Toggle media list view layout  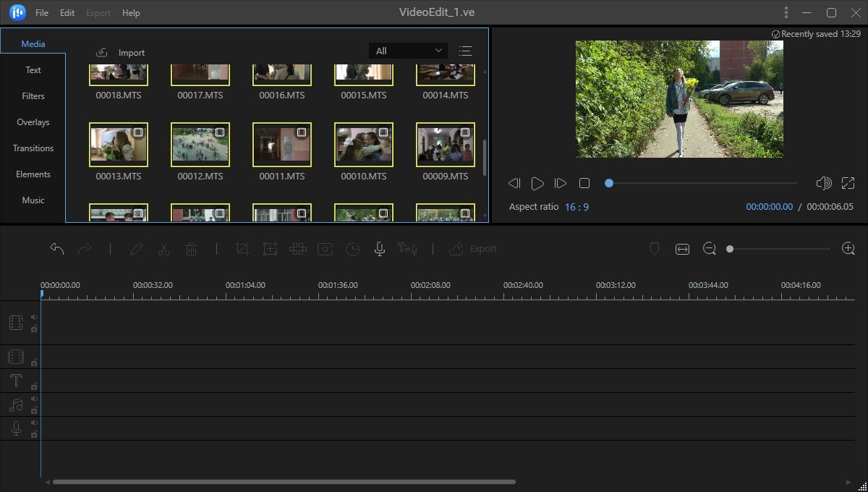click(465, 51)
